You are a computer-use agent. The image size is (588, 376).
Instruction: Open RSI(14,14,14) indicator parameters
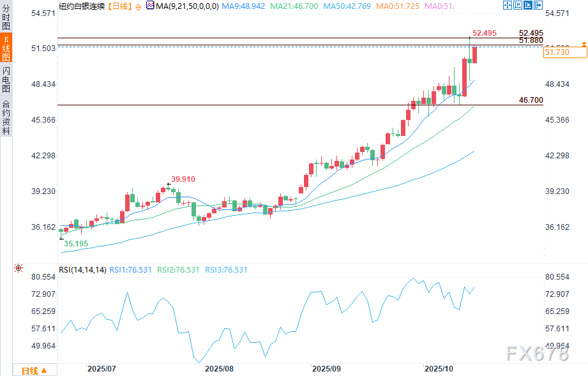(82, 270)
